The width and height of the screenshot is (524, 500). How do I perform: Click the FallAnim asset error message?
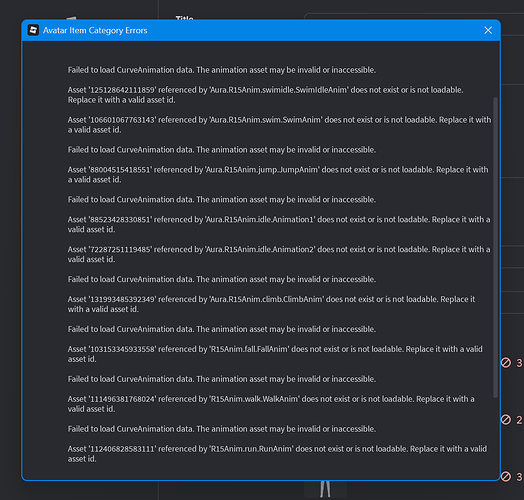(x=275, y=354)
